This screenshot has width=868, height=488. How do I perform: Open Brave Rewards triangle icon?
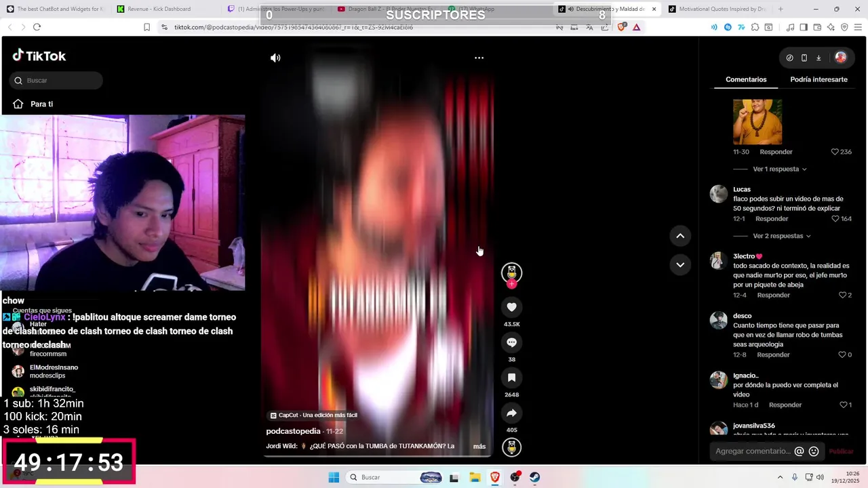(636, 27)
